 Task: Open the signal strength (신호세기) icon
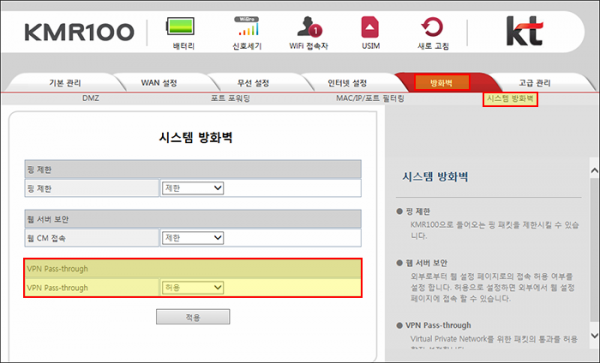point(246,26)
